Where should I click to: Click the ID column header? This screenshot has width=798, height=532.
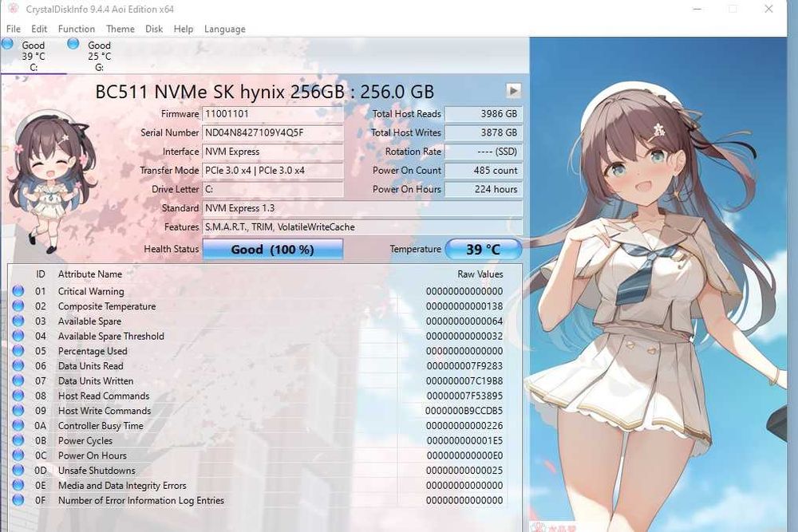click(40, 274)
